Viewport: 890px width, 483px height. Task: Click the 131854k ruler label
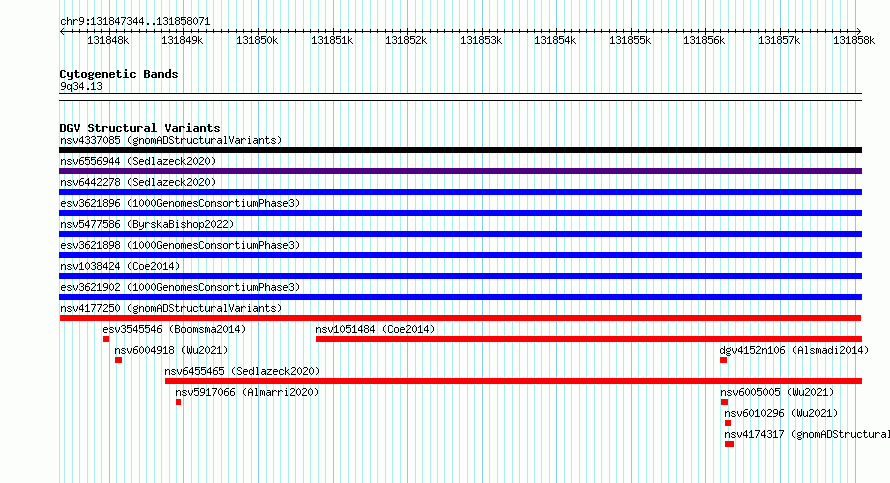coord(555,40)
